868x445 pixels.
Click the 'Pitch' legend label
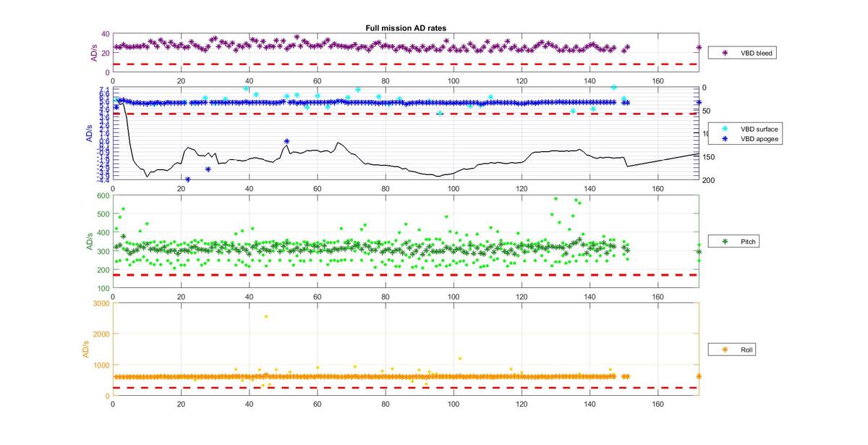click(749, 241)
